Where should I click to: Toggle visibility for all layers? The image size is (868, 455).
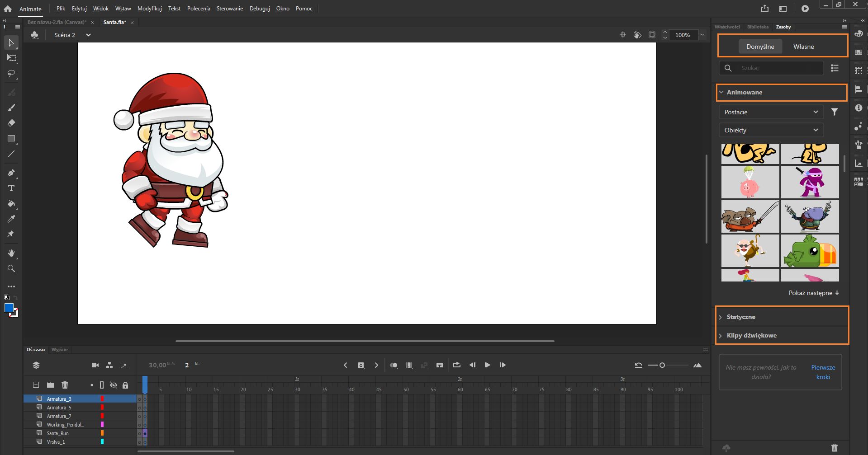click(114, 385)
